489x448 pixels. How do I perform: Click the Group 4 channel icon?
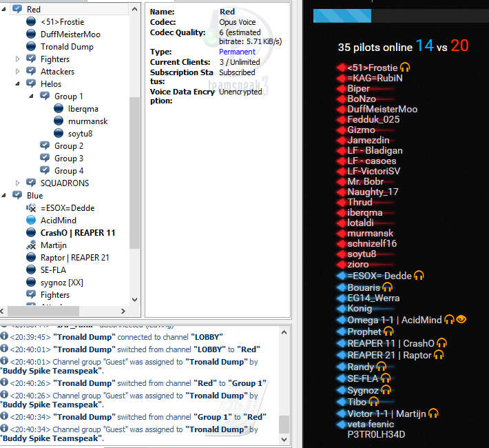[45, 170]
